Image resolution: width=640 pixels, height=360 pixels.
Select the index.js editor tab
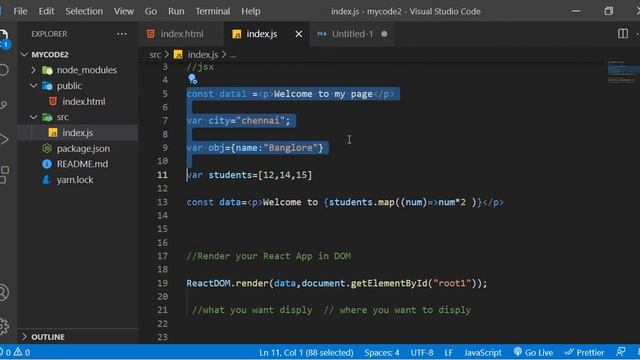coord(261,34)
